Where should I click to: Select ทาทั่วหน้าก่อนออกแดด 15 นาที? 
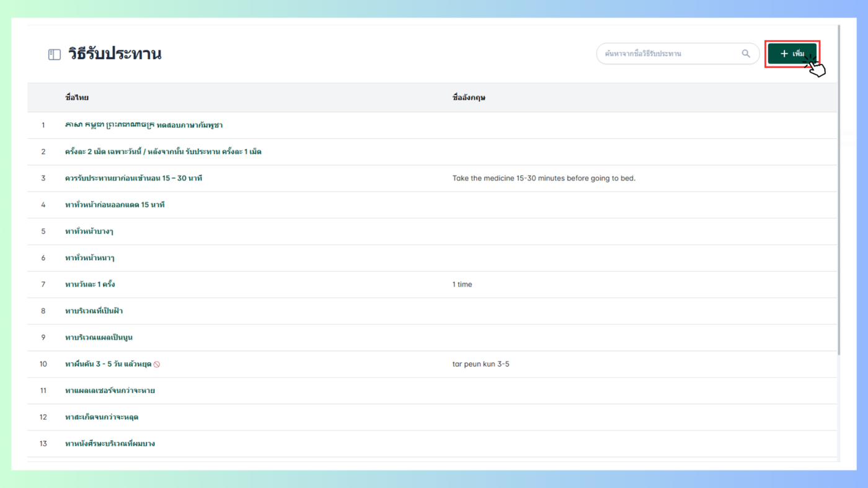(115, 205)
